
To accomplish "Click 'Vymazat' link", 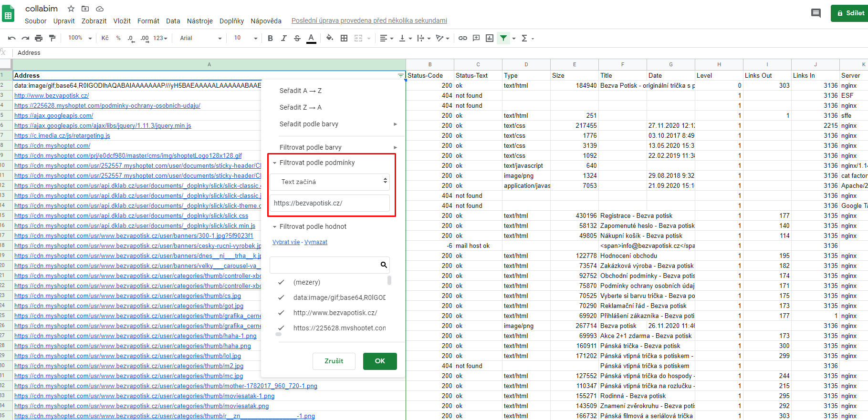I will click(316, 242).
